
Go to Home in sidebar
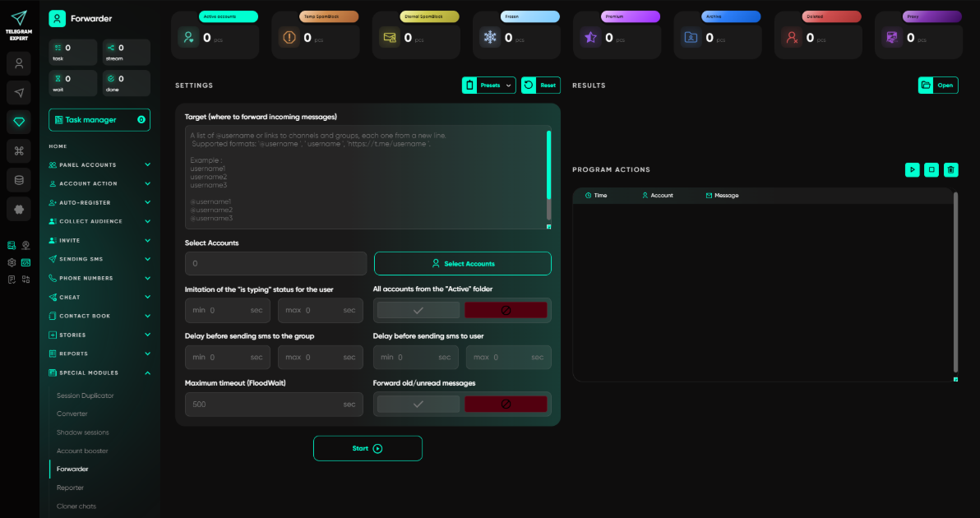coord(58,146)
